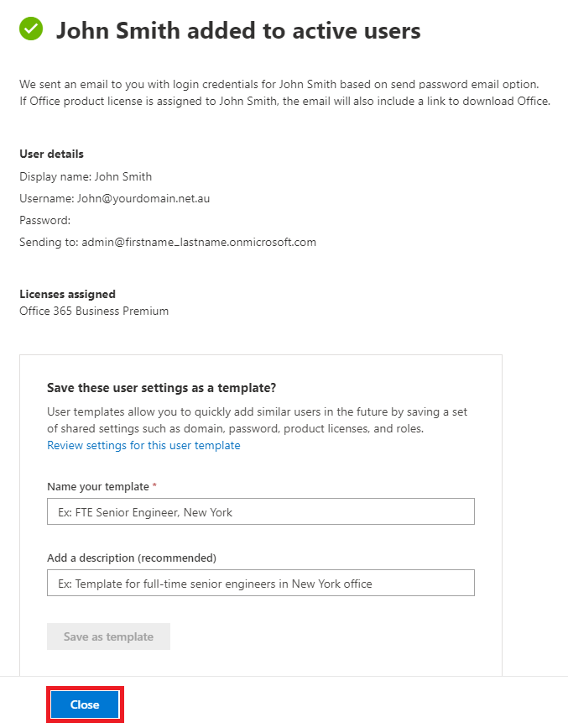Screen dimensions: 568x728
Task: Click the user templates explanation paragraph
Action: [x=257, y=420]
